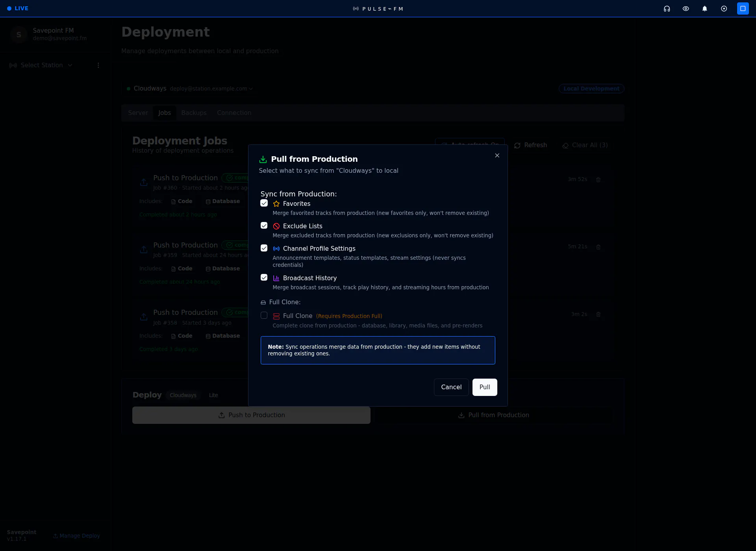Click the Savepoint v1.17.1 version text

(x=21, y=535)
